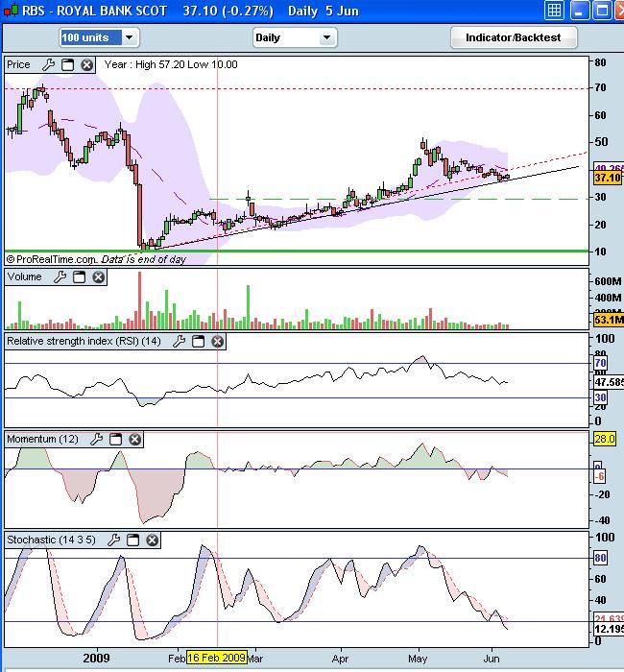The width and height of the screenshot is (624, 672).
Task: Click the Jun label on the time axis
Action: tap(492, 659)
